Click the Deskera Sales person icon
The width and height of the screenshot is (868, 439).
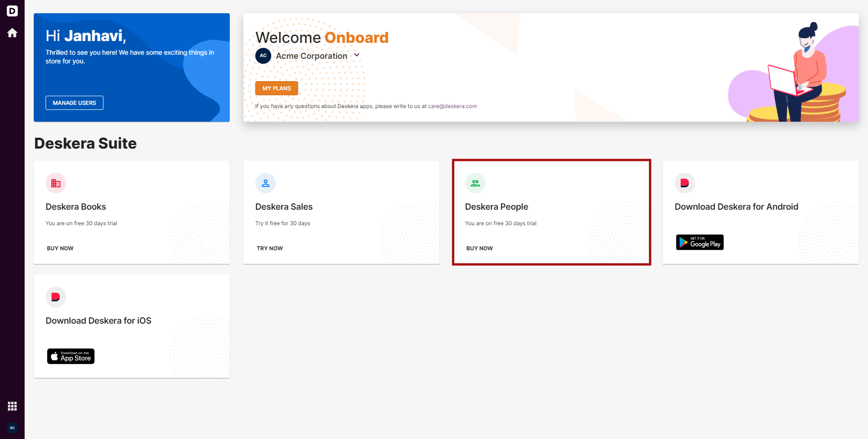[265, 183]
